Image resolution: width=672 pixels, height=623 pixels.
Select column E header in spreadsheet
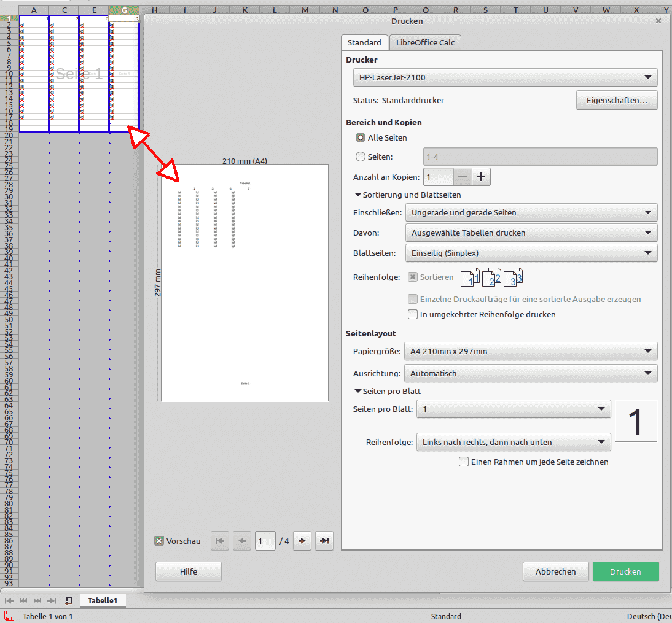[x=94, y=10]
